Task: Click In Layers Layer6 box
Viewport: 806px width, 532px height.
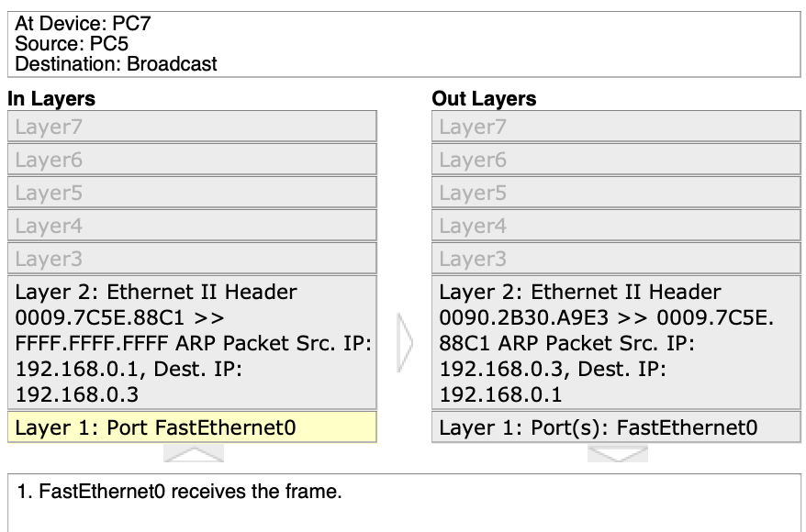Action: 192,160
